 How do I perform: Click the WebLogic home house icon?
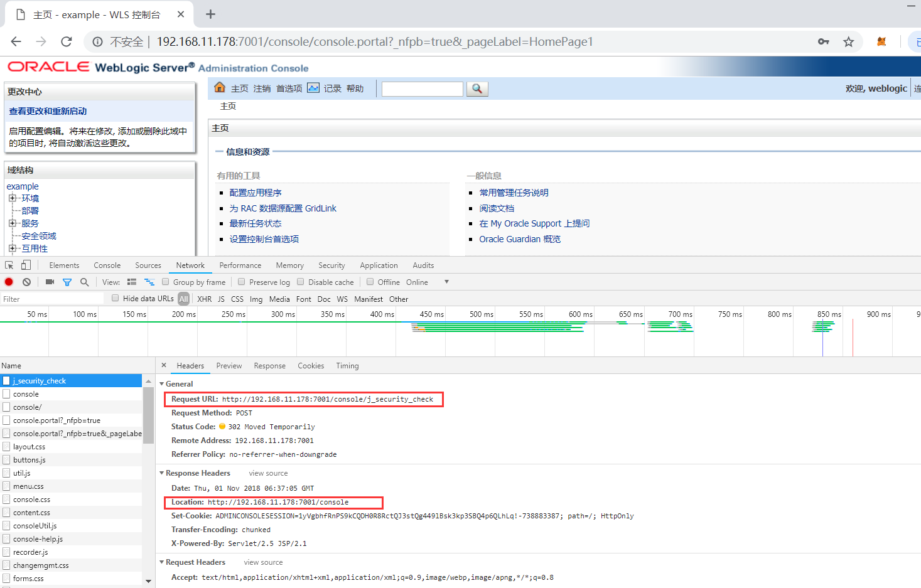click(220, 87)
